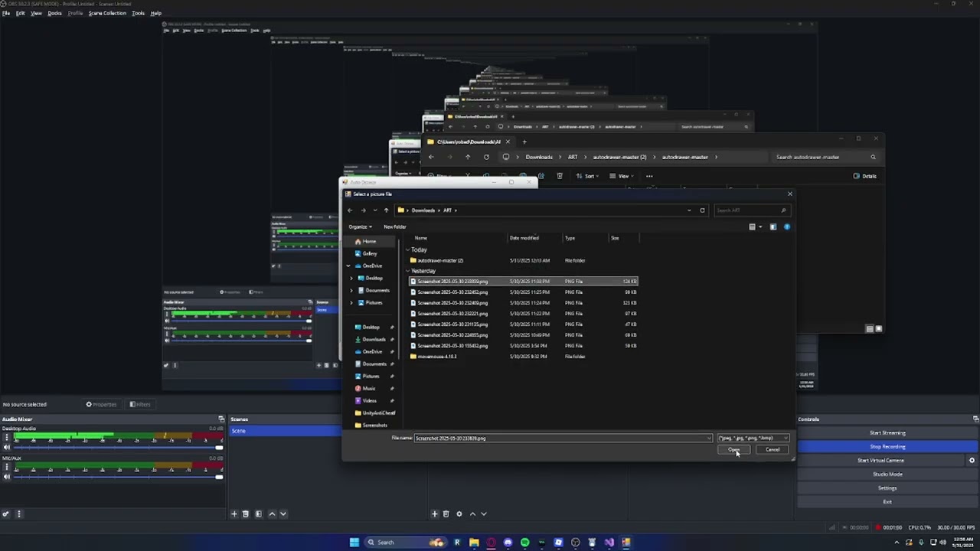The height and width of the screenshot is (551, 980).
Task: Expand the File name history dropdown
Action: (709, 439)
